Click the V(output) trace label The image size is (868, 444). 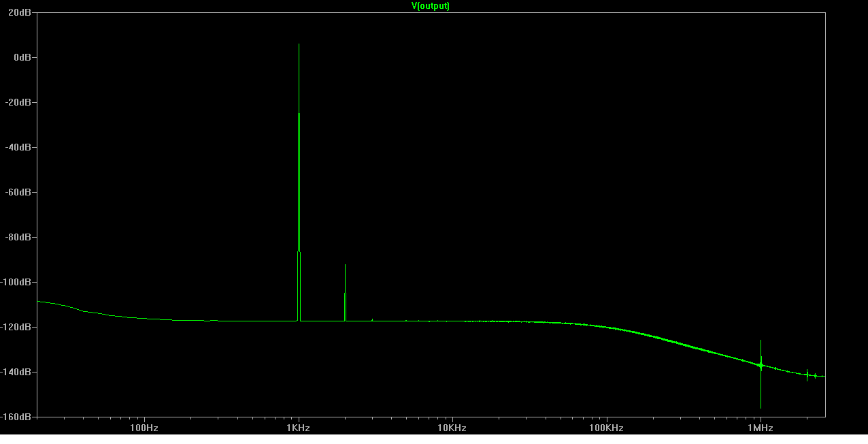tap(431, 6)
